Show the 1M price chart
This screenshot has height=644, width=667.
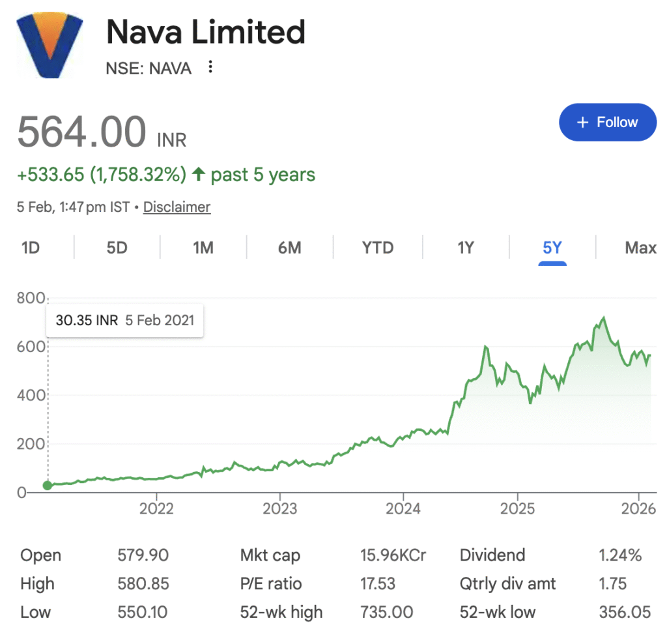click(x=203, y=248)
